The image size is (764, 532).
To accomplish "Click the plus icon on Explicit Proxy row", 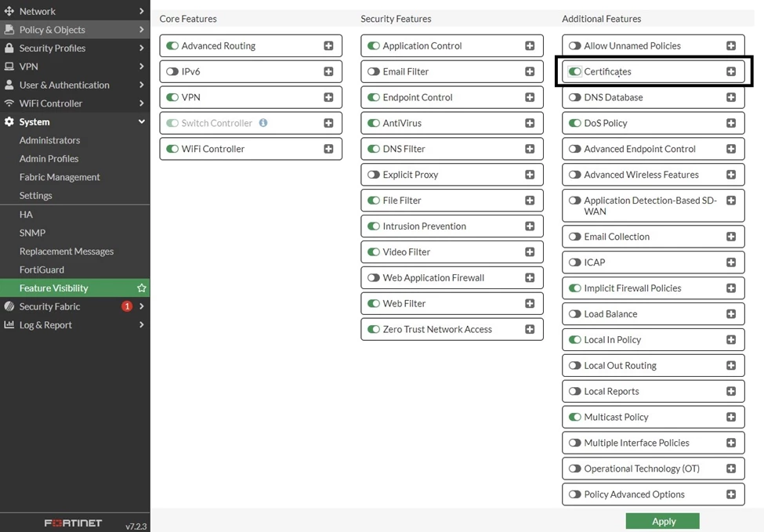I will pos(530,175).
